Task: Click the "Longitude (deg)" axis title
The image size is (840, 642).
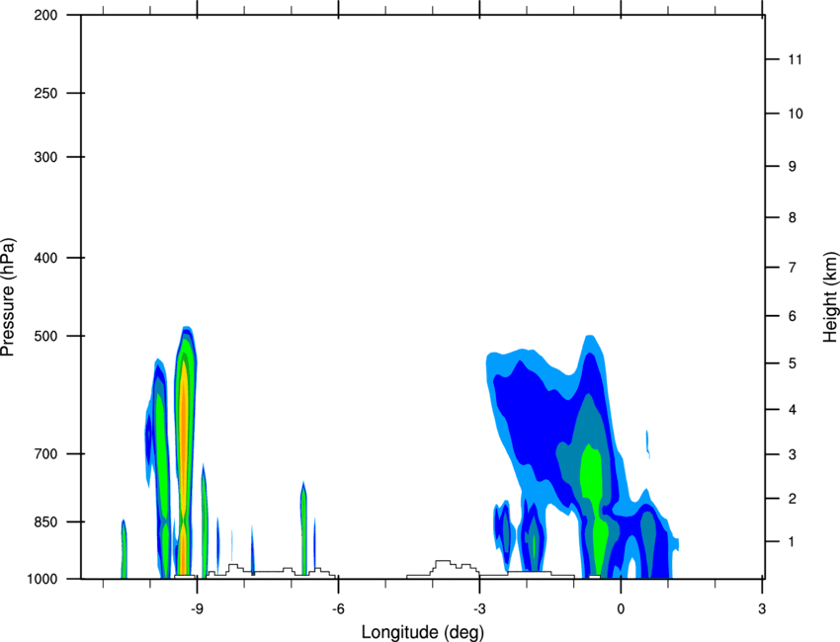Action: [x=423, y=632]
